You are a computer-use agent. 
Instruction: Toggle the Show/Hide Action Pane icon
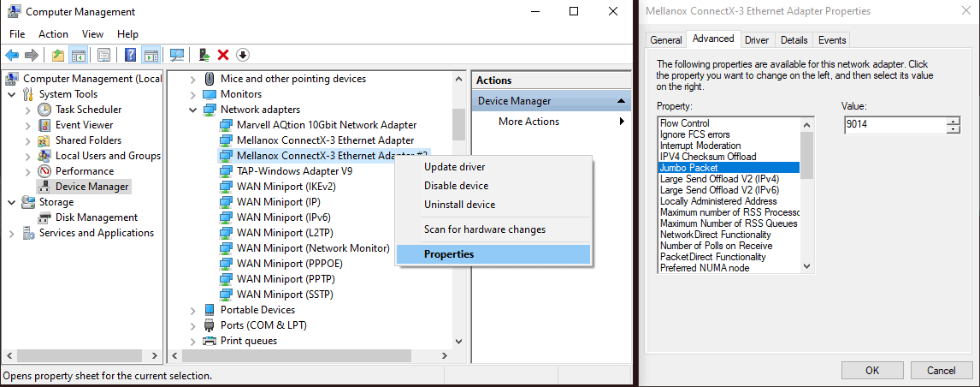(151, 55)
